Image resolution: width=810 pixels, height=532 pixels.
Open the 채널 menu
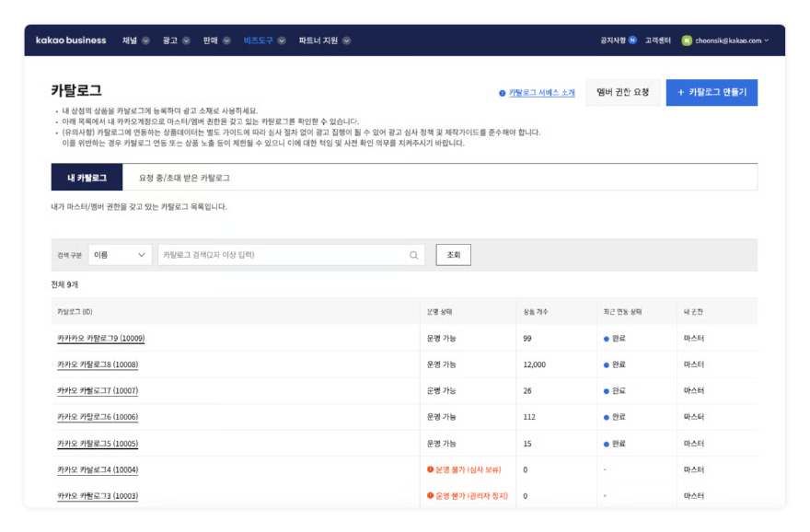click(x=130, y=40)
